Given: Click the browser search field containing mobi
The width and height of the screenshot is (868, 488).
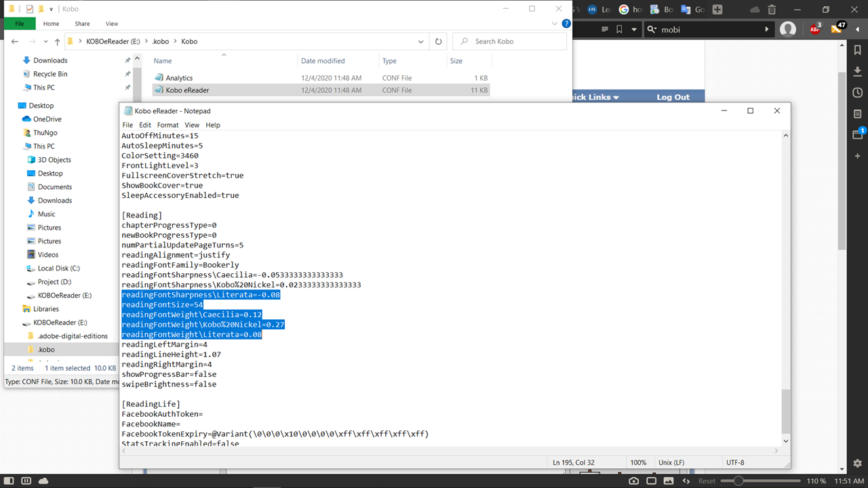Looking at the screenshot, I should [x=708, y=29].
